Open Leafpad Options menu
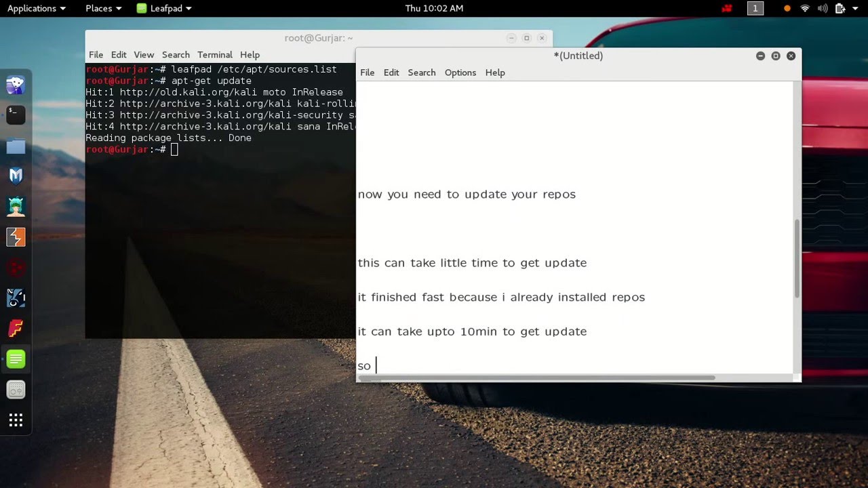Viewport: 868px width, 488px height. (x=460, y=73)
